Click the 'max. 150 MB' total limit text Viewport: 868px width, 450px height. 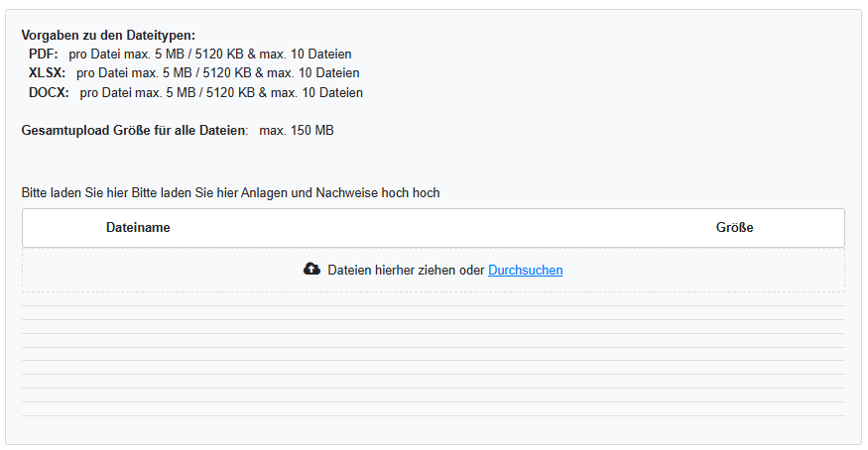[297, 131]
